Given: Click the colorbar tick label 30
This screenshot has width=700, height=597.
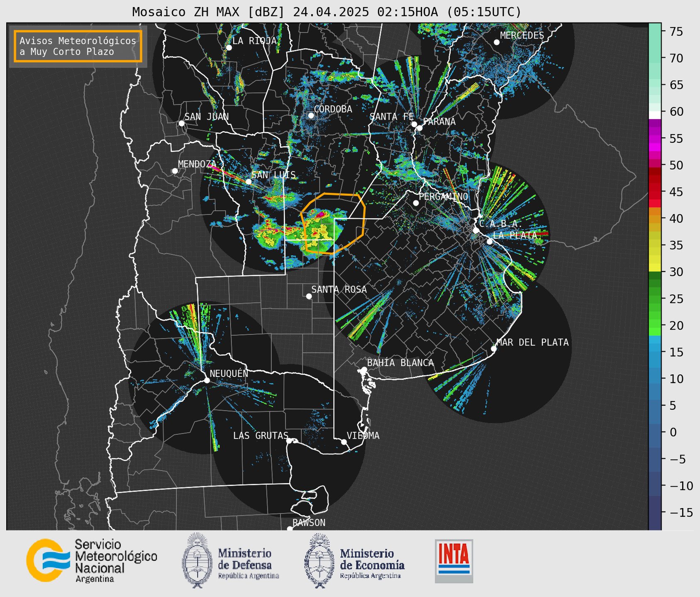Looking at the screenshot, I should coord(676,272).
